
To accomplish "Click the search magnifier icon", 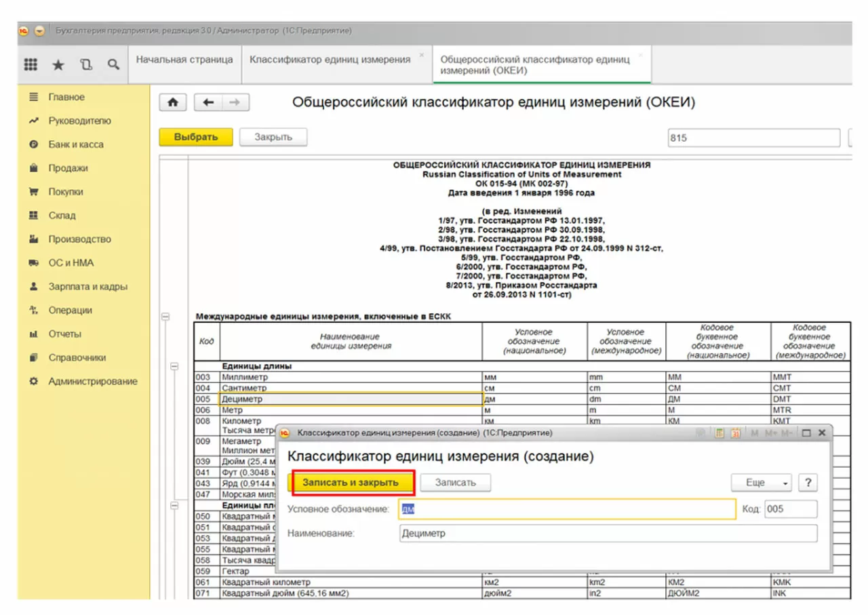I will click(113, 64).
